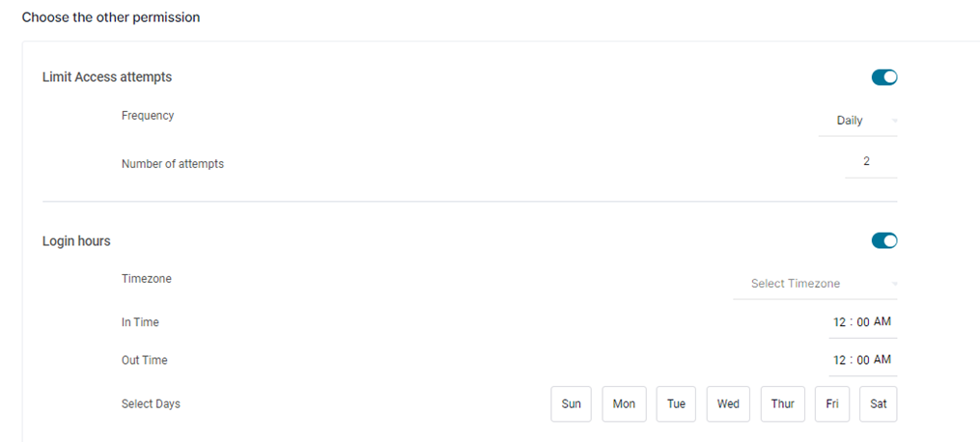Toggle the Sat day button
The image size is (980, 442).
click(x=878, y=404)
